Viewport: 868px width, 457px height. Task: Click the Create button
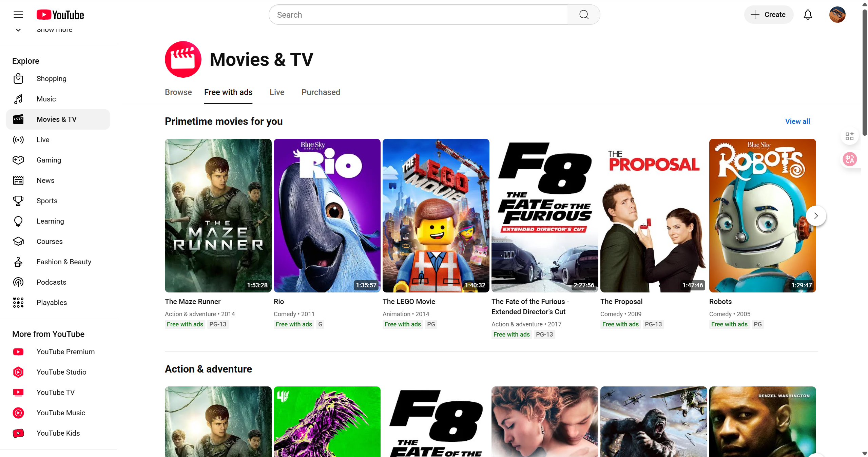(x=769, y=15)
